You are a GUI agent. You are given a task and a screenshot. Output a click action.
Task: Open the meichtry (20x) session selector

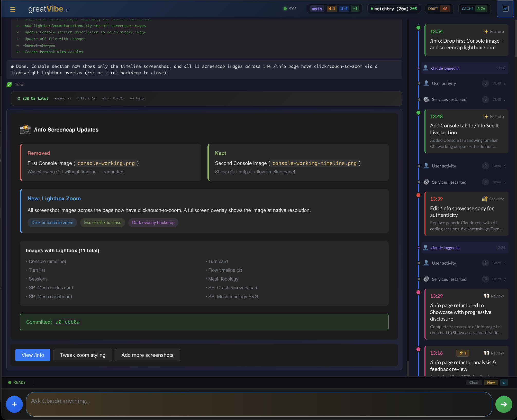point(394,8)
